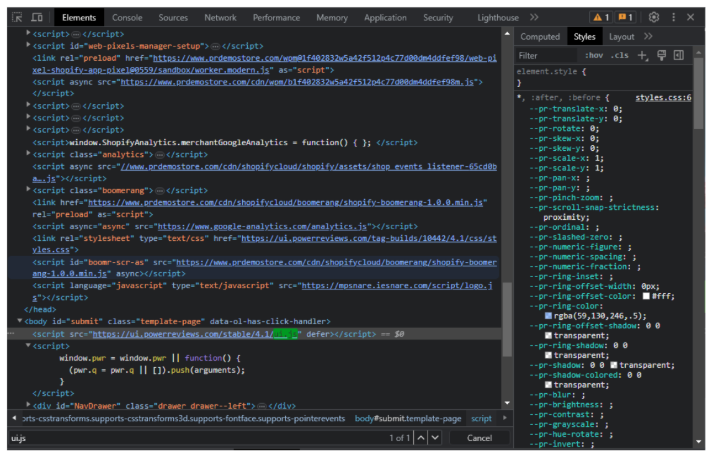Open the Memory tab

coord(332,18)
